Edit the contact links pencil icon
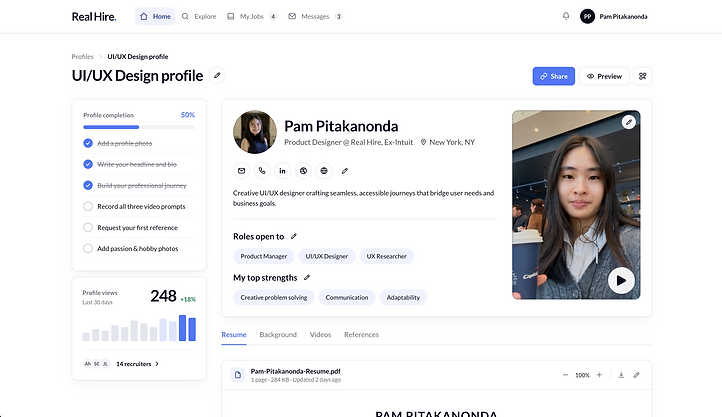Screen dimensions: 722x417 click(344, 171)
